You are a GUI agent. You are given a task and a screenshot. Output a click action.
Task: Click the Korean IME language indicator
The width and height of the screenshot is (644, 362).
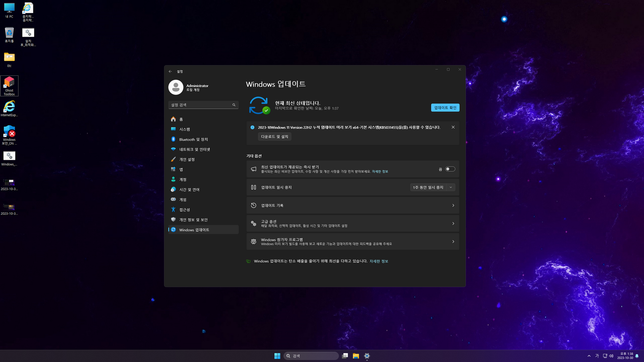point(597,356)
